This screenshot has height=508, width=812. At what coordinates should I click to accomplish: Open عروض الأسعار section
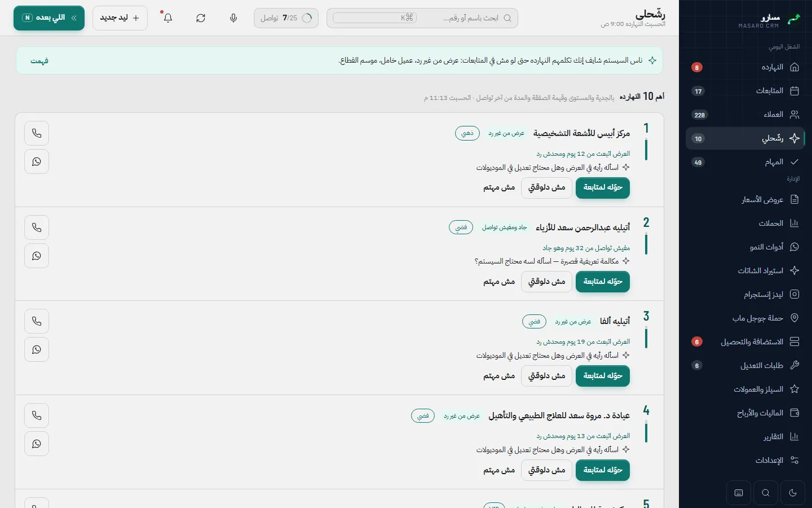[745, 199]
